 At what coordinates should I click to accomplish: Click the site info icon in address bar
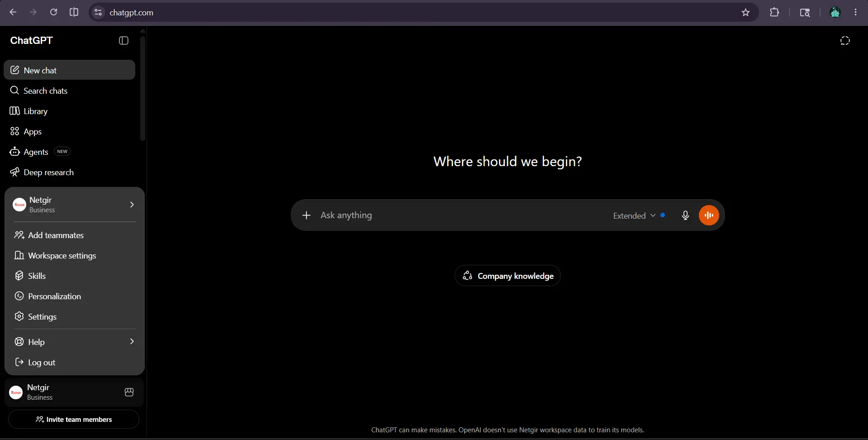pos(98,12)
